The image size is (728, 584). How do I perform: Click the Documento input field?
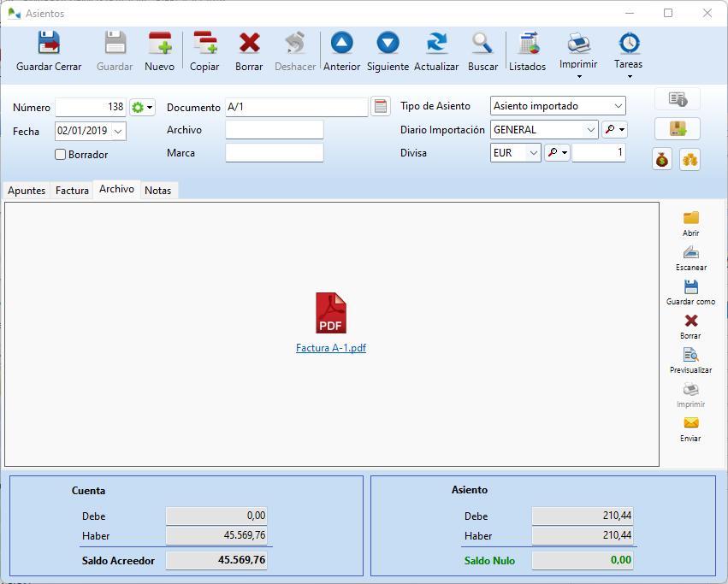click(296, 107)
